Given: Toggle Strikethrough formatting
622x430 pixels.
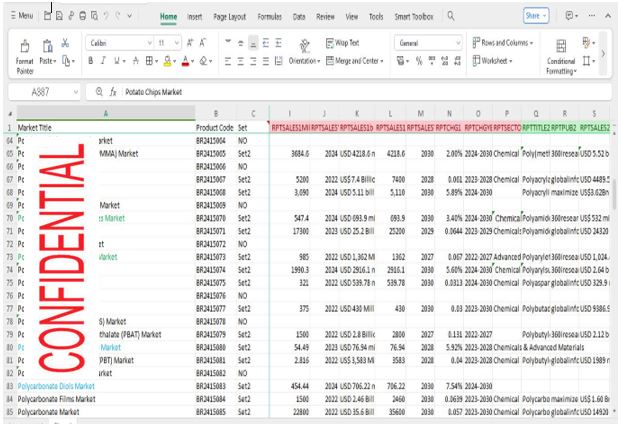Looking at the screenshot, I should (x=136, y=61).
